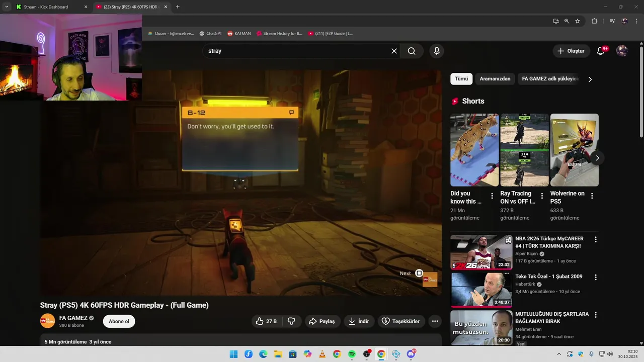Screen dimensions: 644x362
Task: Open Chrome profile avatar
Action: [x=625, y=21]
